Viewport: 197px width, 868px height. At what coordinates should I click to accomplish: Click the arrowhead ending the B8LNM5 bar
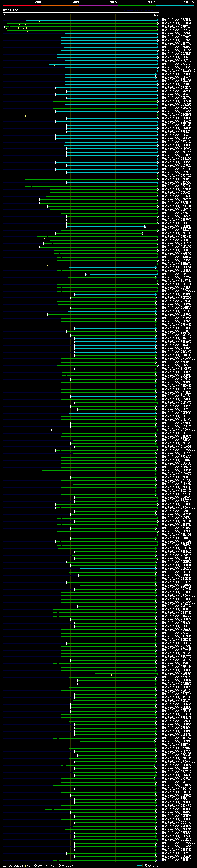[145, 227]
